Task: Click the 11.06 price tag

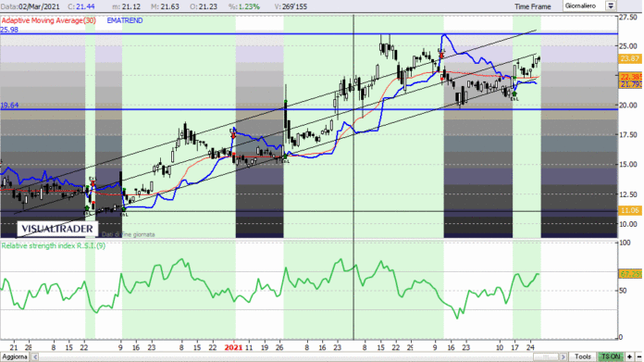Action: (630, 210)
